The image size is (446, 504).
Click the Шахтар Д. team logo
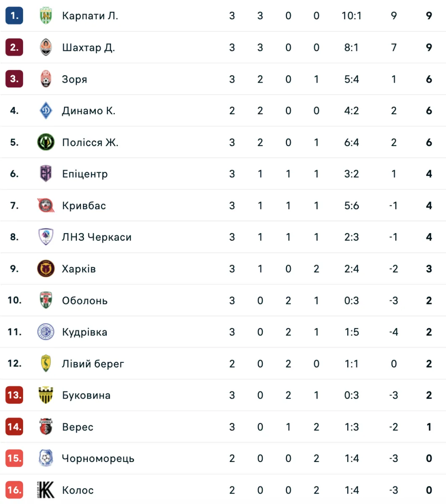click(x=46, y=47)
